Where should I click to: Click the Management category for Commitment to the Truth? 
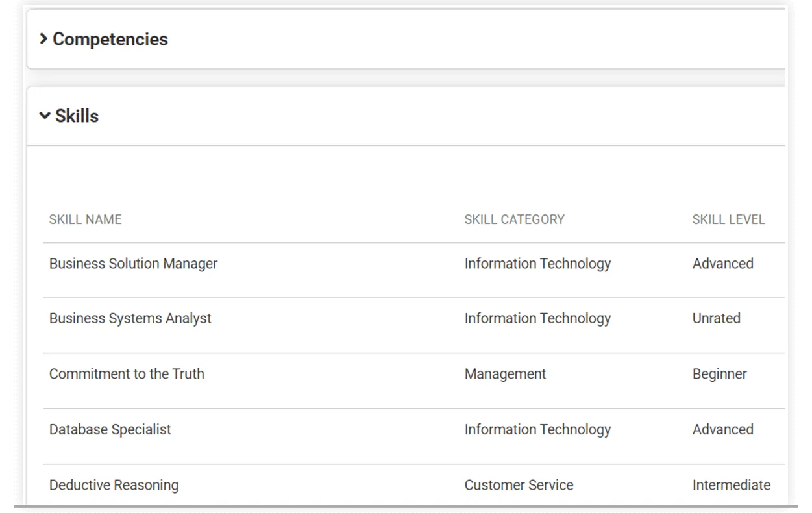click(x=505, y=374)
